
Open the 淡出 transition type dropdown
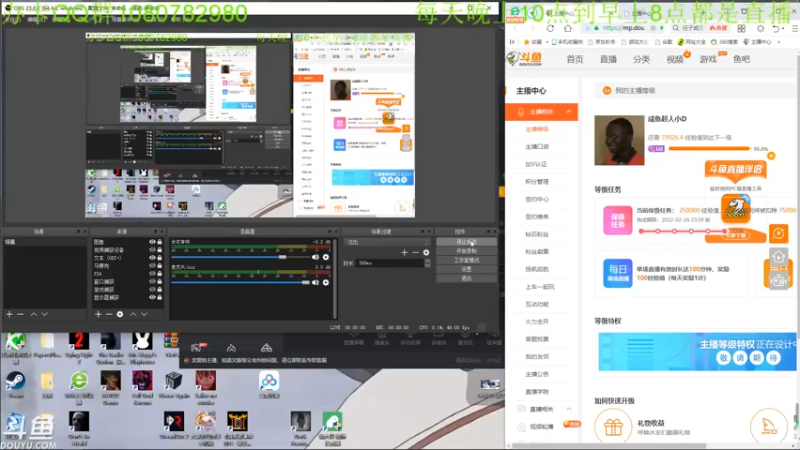(387, 242)
